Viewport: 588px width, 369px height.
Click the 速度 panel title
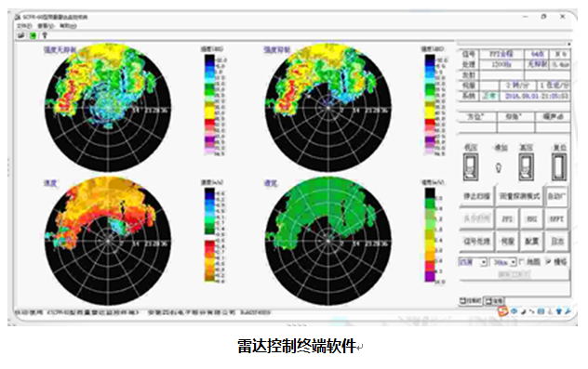(50, 183)
